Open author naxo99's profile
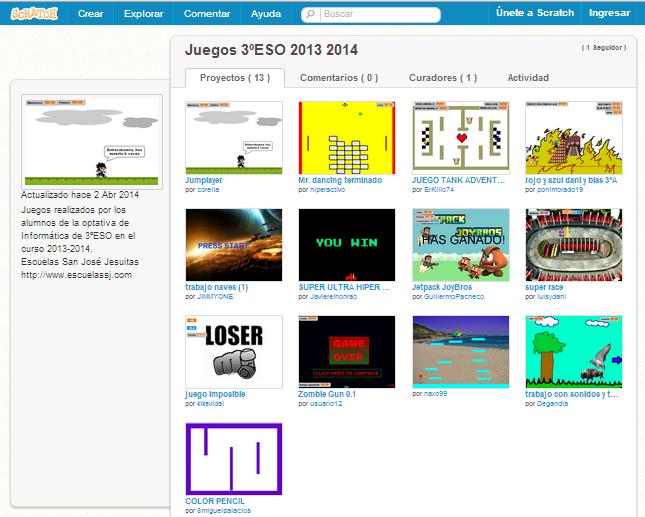This screenshot has width=645, height=517. 436,394
